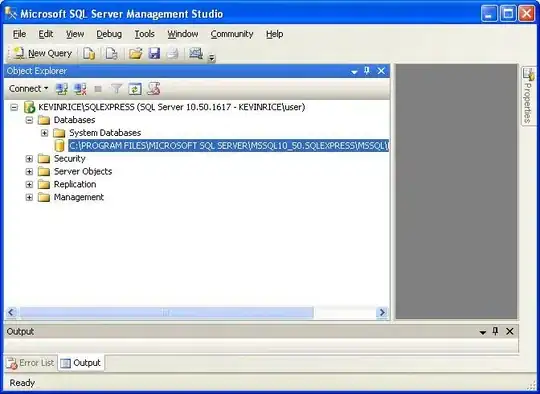Open the Tools menu

point(144,34)
